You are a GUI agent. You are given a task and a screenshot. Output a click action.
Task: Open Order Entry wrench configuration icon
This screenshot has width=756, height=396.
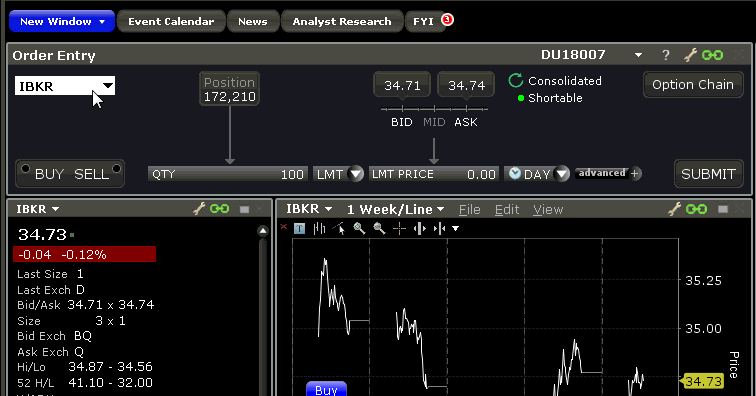coord(690,55)
